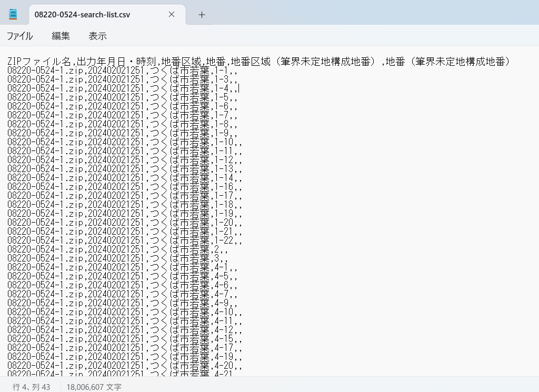Click the line ending with 1-4,,

[122, 88]
